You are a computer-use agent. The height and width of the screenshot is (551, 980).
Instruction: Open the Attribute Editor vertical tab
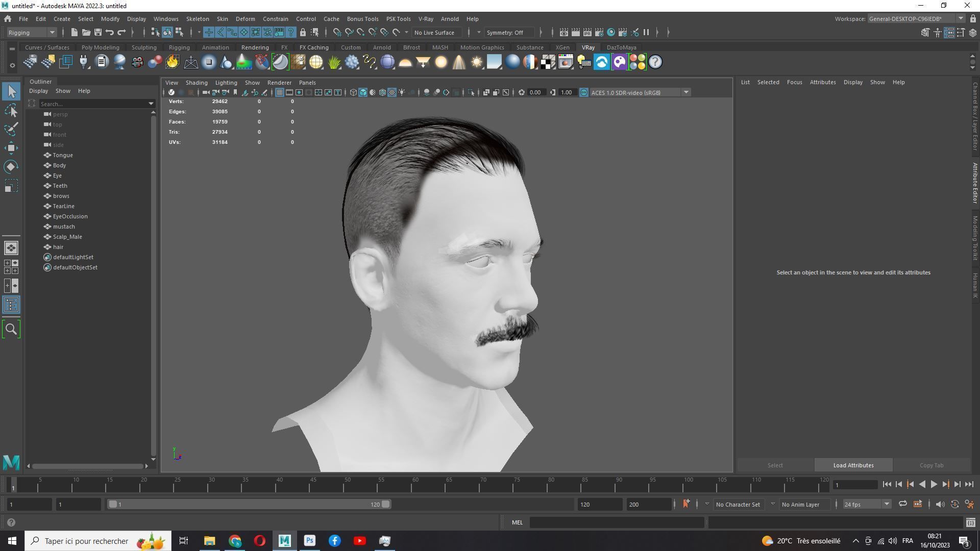974,183
